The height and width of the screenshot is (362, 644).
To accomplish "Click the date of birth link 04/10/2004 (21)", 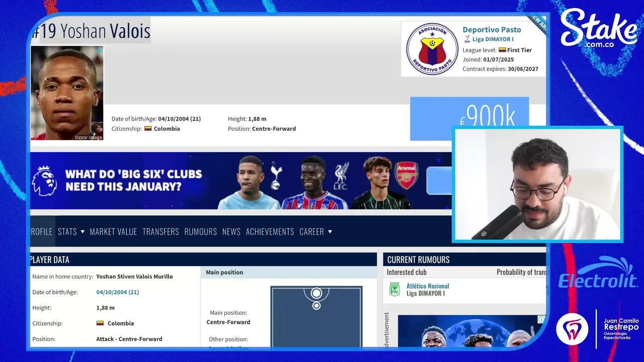I will [x=117, y=292].
